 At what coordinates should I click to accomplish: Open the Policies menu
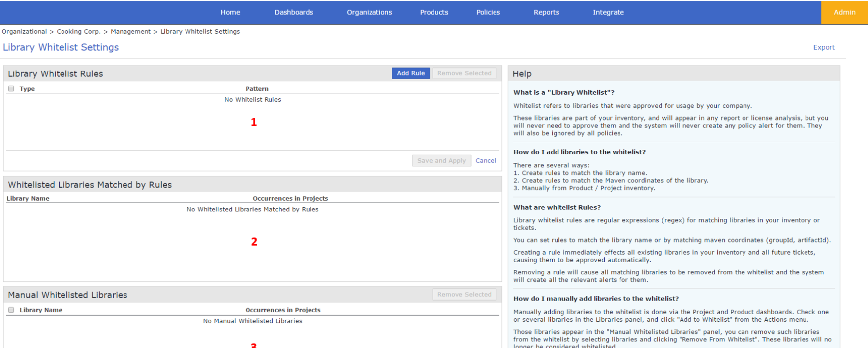point(488,12)
